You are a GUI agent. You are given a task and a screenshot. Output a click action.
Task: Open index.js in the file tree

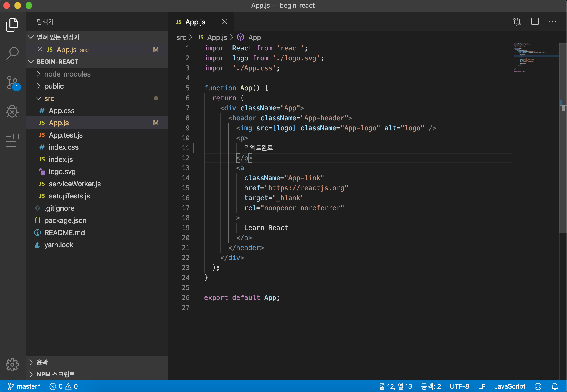(x=61, y=159)
